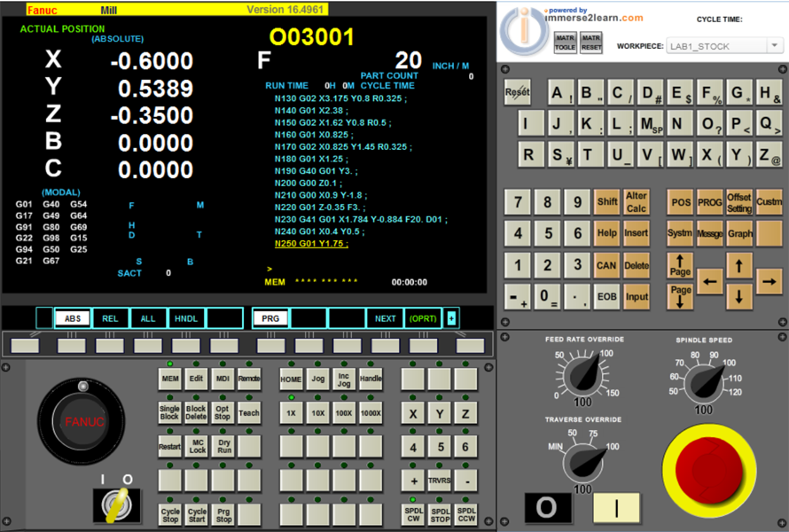This screenshot has width=789, height=532.
Task: Toggle material with MATR TOGLE button
Action: pyautogui.click(x=565, y=43)
